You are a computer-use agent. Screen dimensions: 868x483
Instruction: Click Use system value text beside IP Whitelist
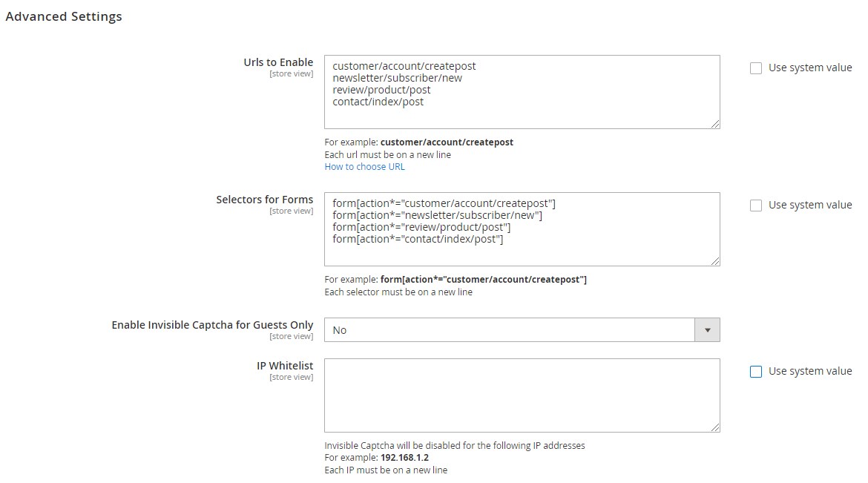(810, 371)
